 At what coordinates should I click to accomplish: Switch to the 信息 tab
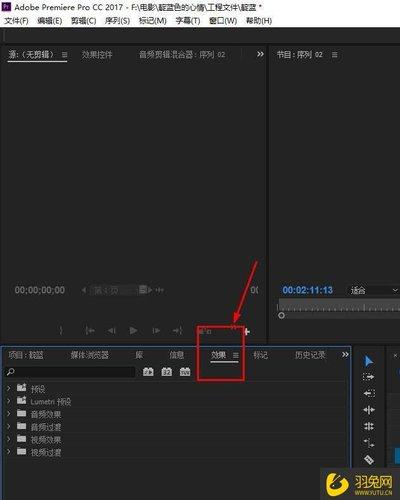pyautogui.click(x=176, y=355)
